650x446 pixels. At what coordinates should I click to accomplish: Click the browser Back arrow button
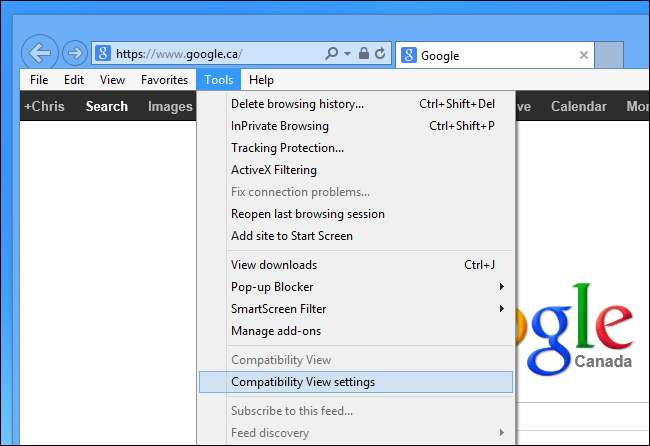[39, 53]
